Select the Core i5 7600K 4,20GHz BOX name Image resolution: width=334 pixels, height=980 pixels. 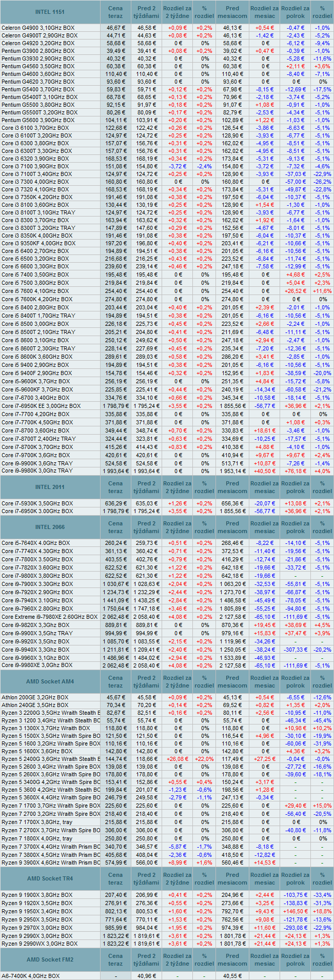[x=37, y=299]
